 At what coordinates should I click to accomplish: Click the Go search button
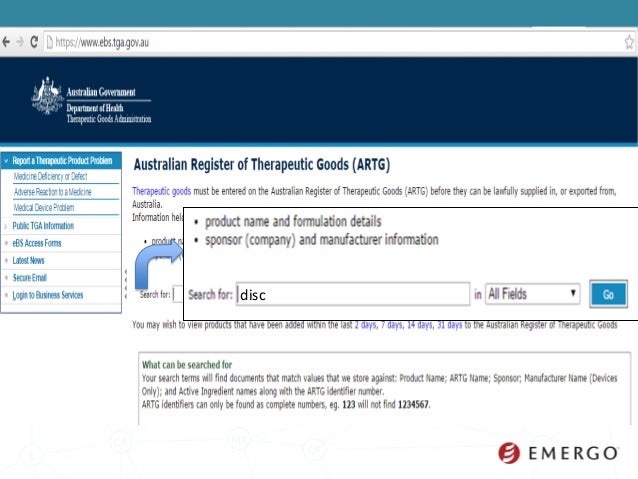(x=608, y=294)
